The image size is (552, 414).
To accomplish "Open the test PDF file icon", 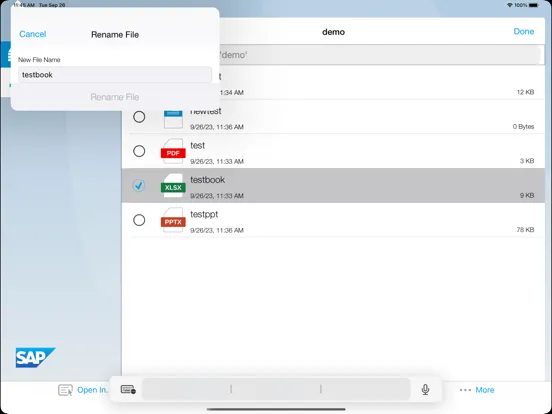I will tap(173, 151).
